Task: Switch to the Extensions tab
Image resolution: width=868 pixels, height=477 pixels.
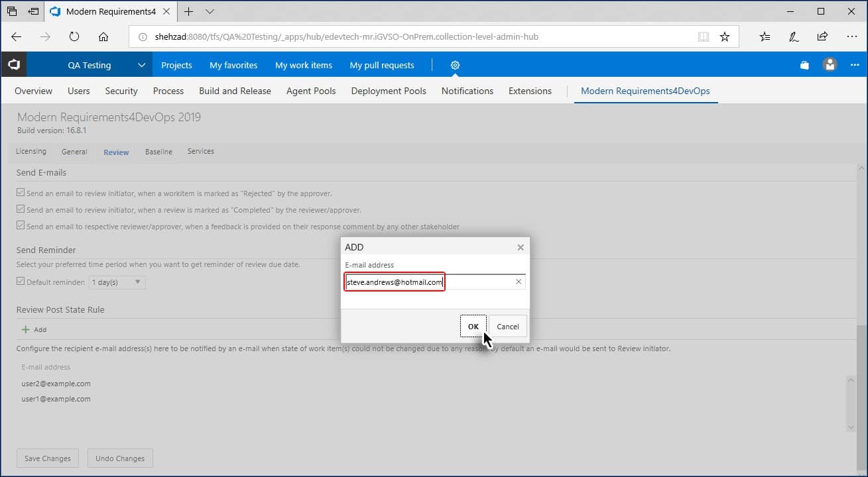Action: (x=530, y=91)
